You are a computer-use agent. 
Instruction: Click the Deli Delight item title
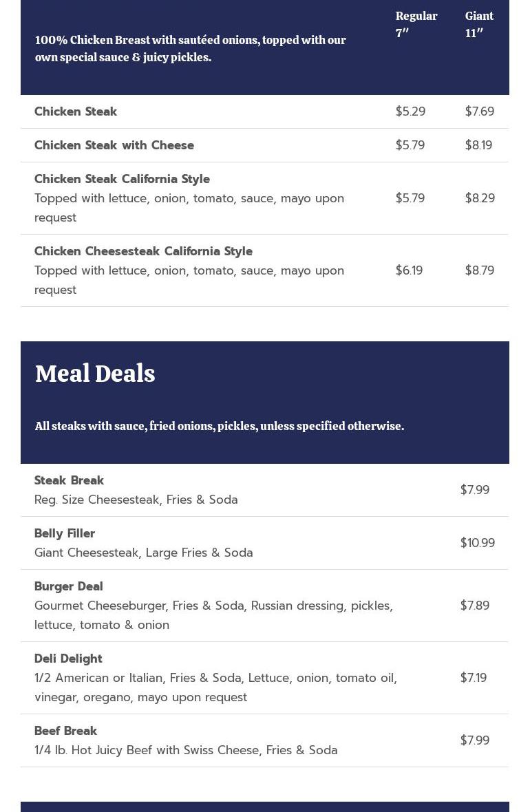68,659
